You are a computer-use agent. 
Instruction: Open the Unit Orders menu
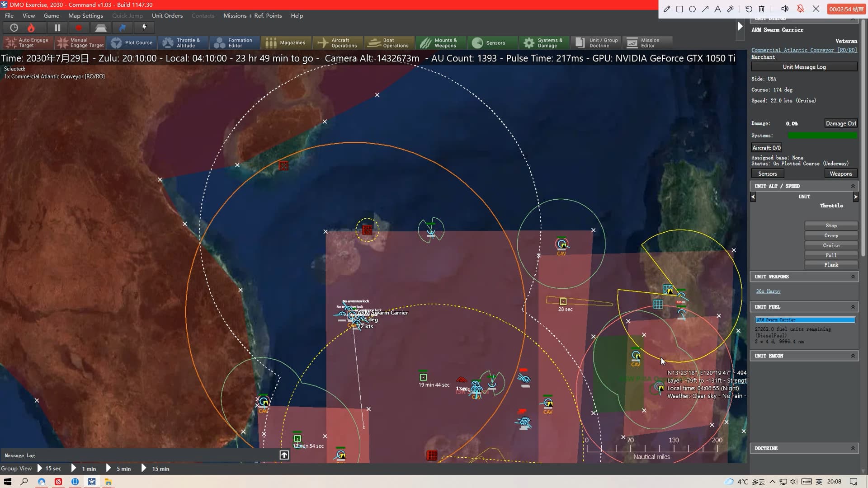pos(167,15)
